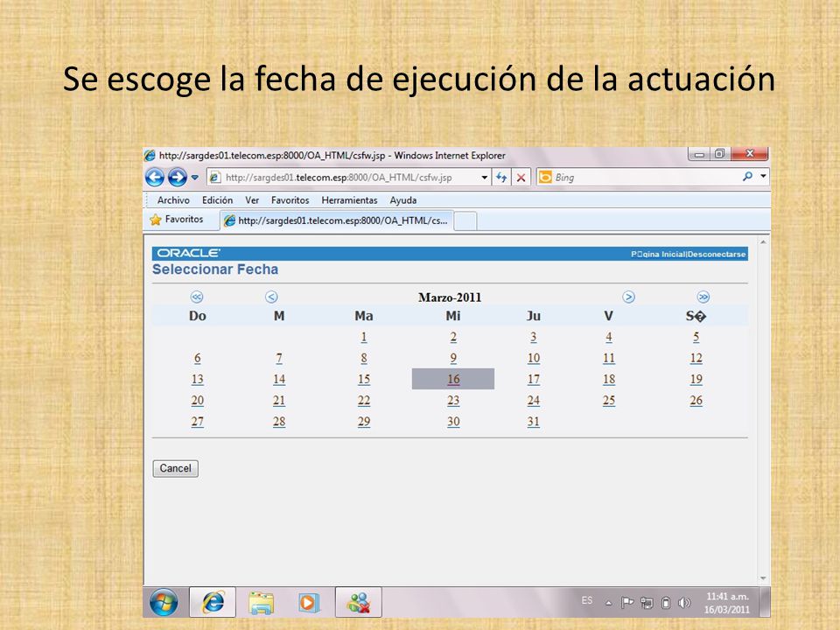Click the page scrollbar down arrow

click(x=763, y=578)
